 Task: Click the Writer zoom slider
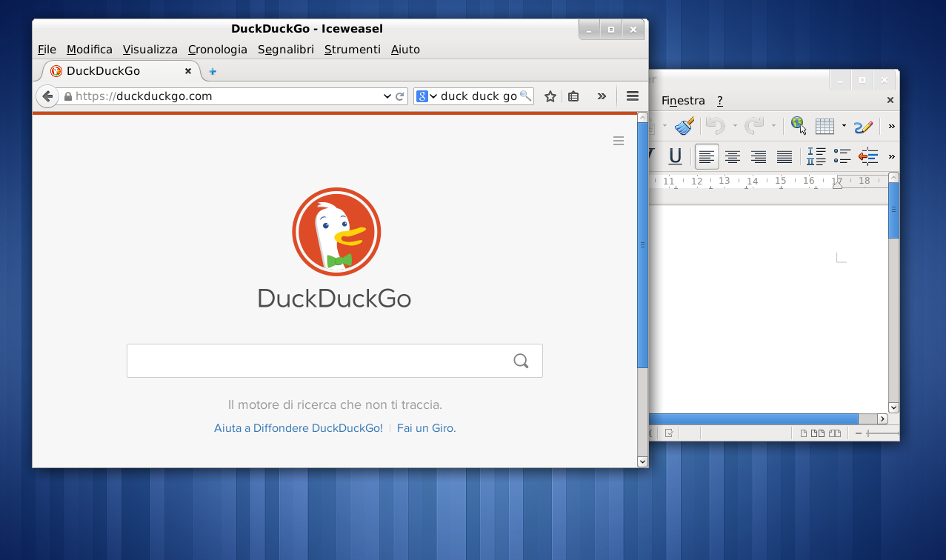click(x=883, y=433)
